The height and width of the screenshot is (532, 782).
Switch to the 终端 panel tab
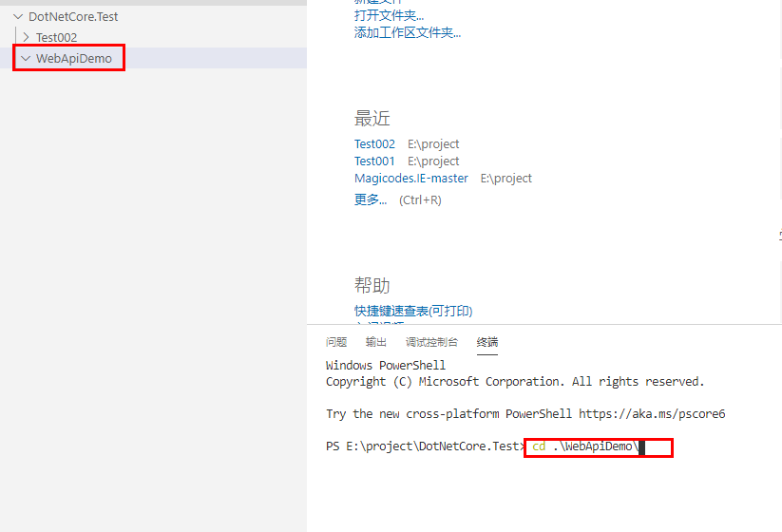point(487,342)
